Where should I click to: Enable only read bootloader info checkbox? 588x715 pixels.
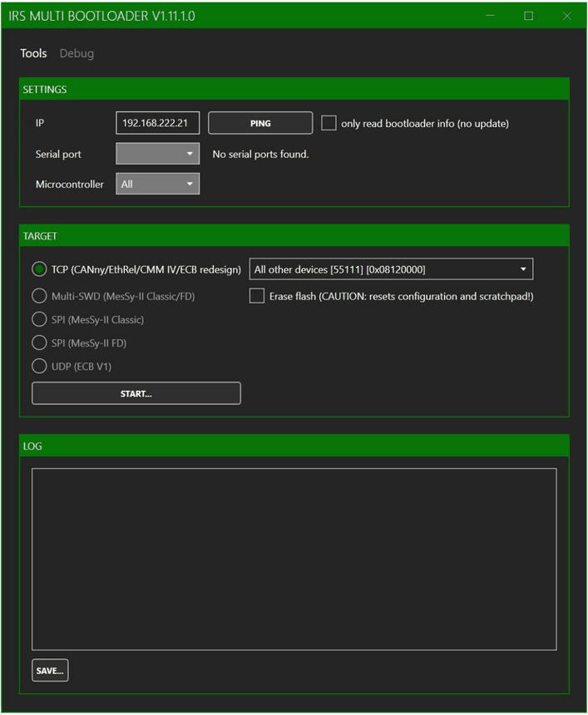click(329, 123)
